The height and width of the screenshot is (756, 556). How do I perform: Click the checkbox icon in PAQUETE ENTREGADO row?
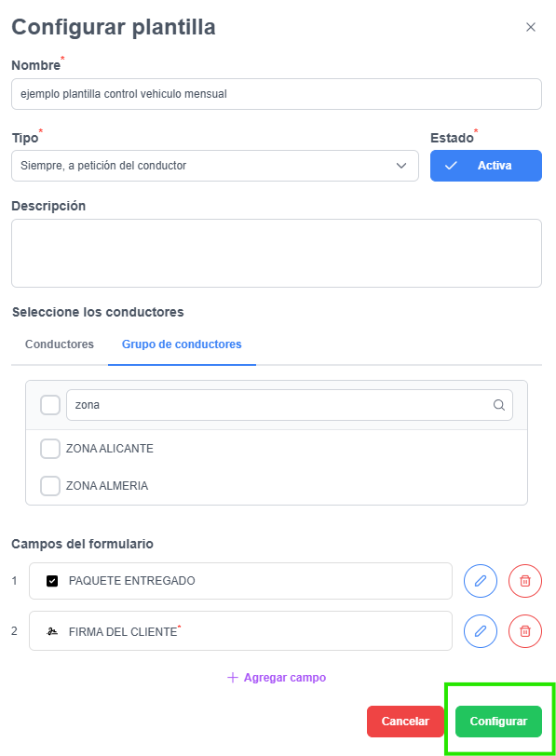tap(52, 581)
